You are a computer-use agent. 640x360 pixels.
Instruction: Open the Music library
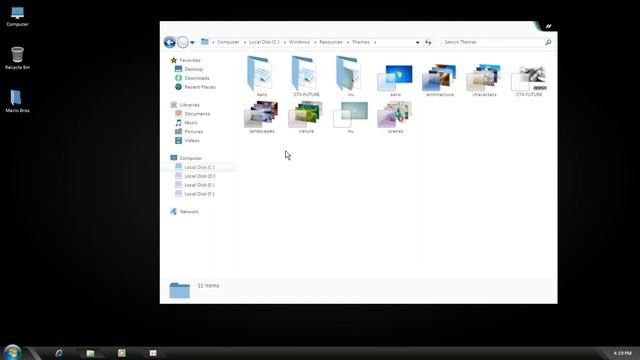pyautogui.click(x=191, y=123)
